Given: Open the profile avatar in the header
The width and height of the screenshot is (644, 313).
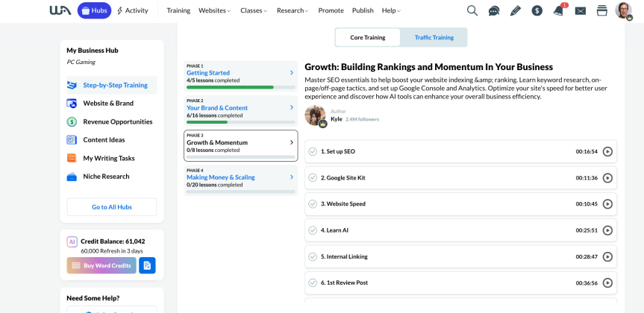Looking at the screenshot, I should (x=623, y=10).
